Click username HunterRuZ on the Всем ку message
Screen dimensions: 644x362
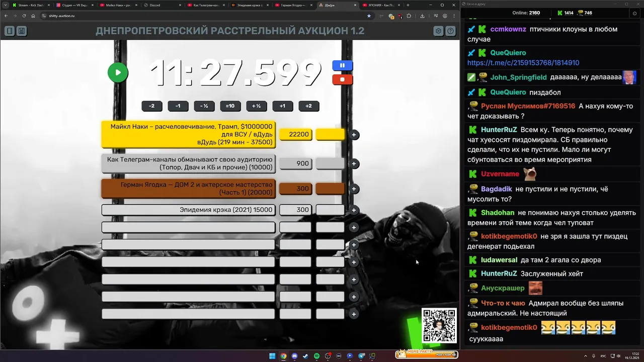499,130
